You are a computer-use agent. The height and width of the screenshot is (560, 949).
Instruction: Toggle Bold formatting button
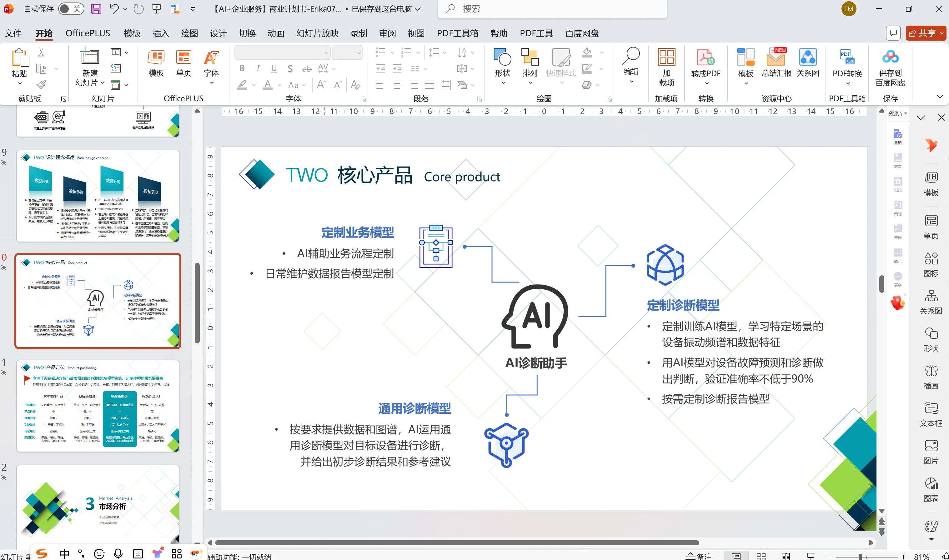pyautogui.click(x=242, y=68)
